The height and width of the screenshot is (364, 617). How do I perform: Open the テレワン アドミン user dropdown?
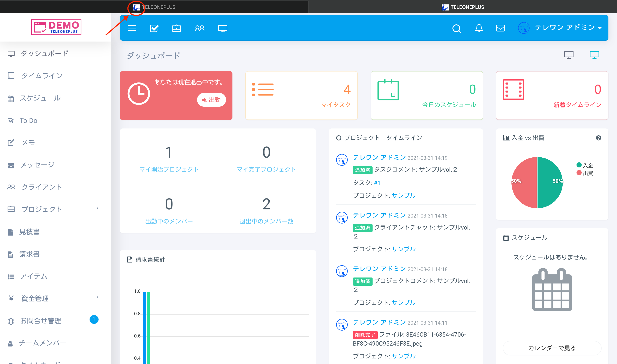(x=560, y=28)
